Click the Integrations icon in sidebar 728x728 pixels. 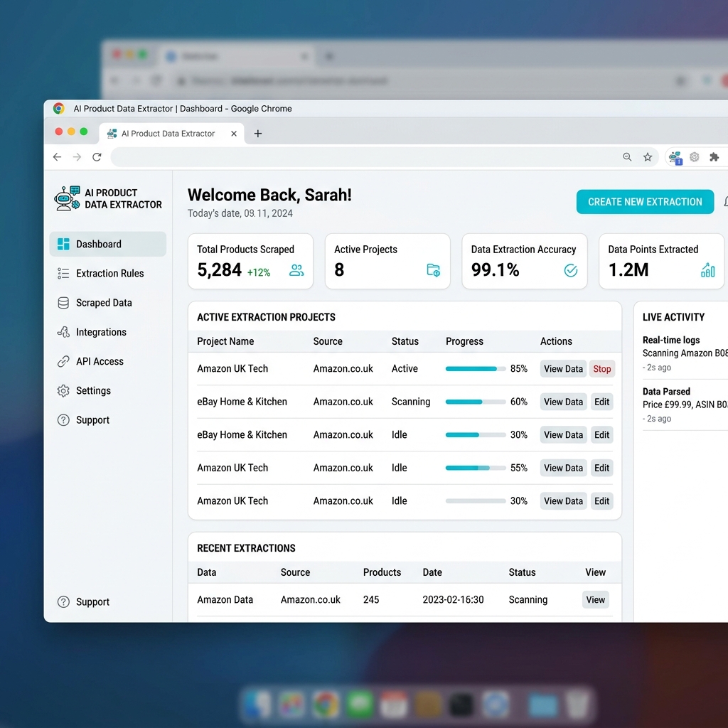click(x=63, y=332)
